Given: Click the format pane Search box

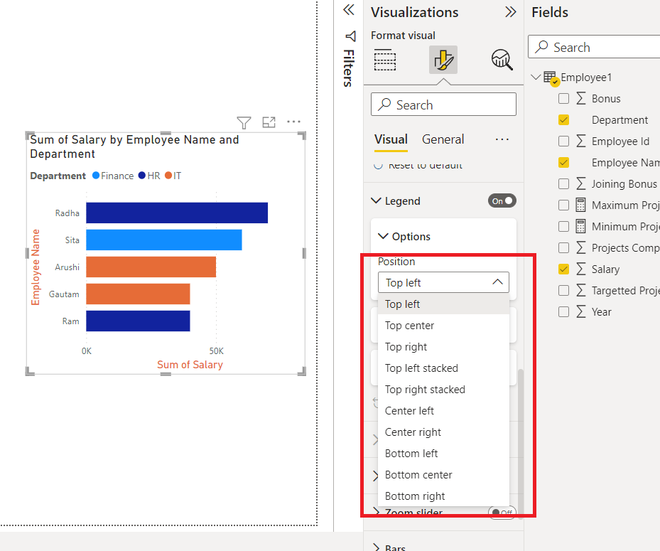Looking at the screenshot, I should click(x=444, y=104).
